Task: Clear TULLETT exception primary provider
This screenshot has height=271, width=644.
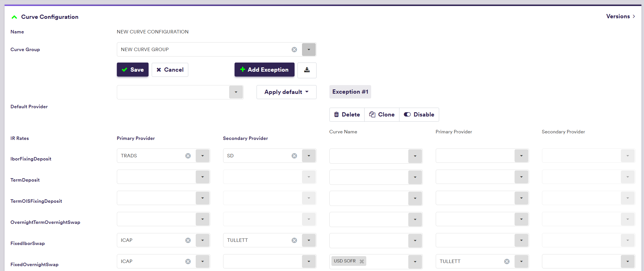Action: click(x=507, y=262)
